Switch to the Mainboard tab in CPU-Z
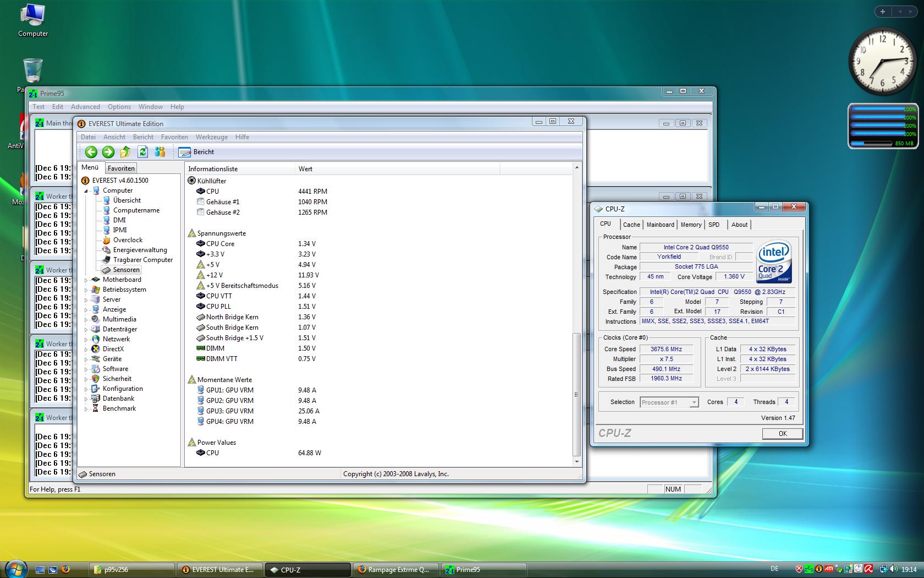The height and width of the screenshot is (578, 924). coord(660,225)
